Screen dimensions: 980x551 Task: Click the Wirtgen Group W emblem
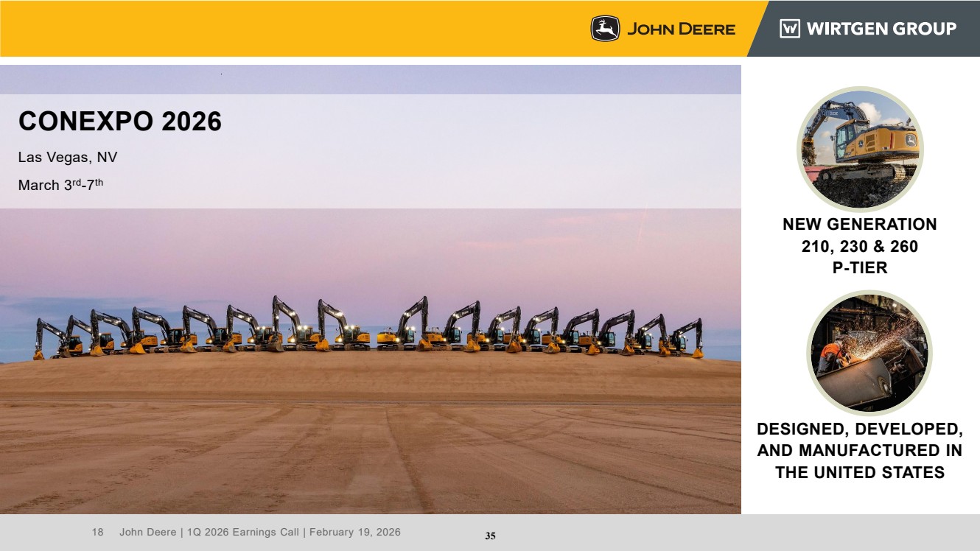click(x=790, y=29)
